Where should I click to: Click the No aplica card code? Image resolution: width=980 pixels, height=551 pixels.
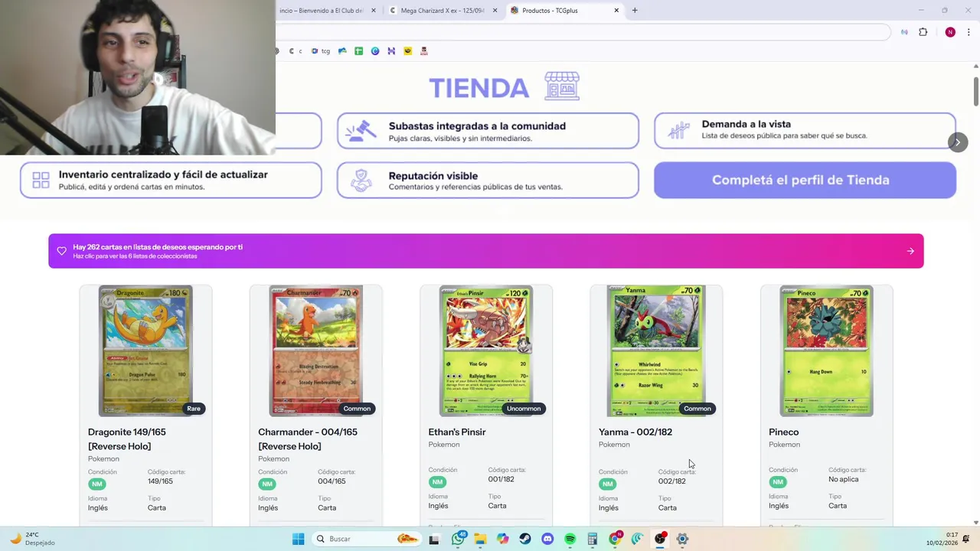click(x=844, y=479)
